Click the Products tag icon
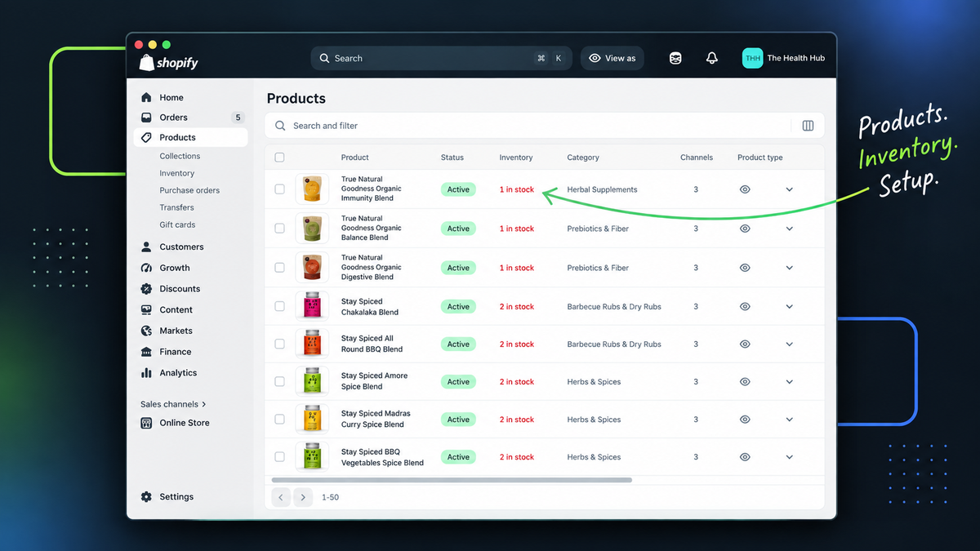980x551 pixels. click(146, 137)
